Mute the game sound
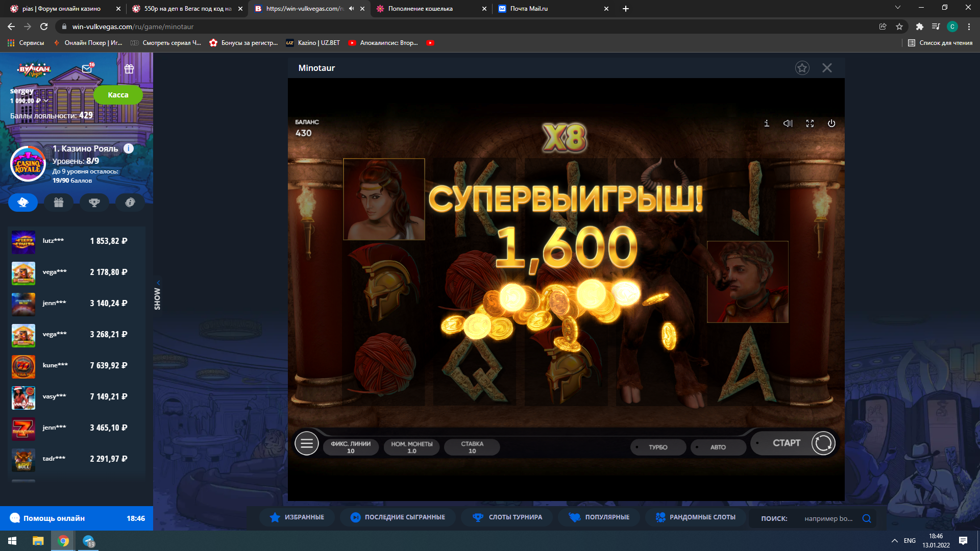This screenshot has height=551, width=980. [x=788, y=123]
